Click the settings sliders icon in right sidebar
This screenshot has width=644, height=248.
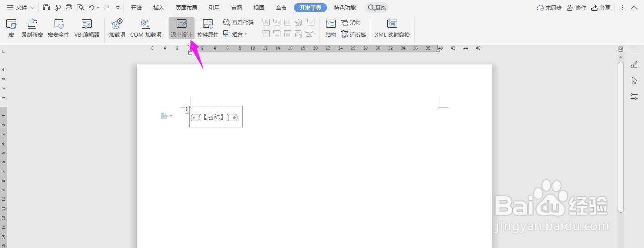point(634,96)
